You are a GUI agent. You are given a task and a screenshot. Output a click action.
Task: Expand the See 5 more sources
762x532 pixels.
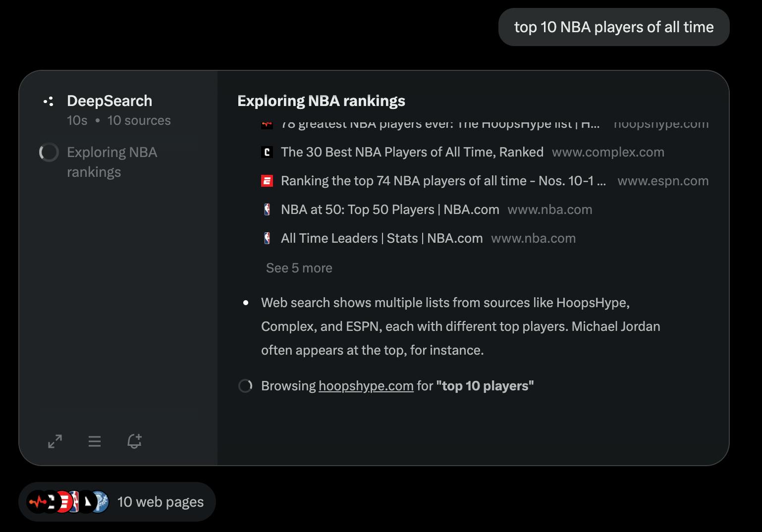[x=299, y=268]
